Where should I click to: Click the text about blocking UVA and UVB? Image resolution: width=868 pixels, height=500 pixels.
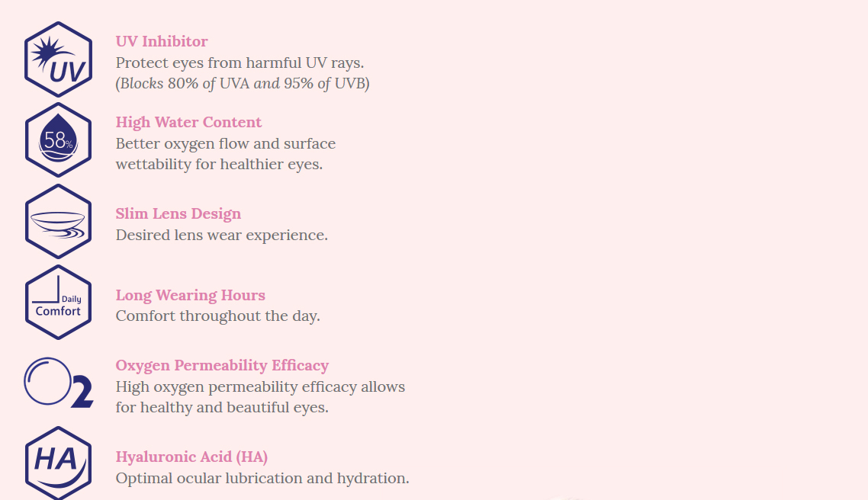pos(243,83)
